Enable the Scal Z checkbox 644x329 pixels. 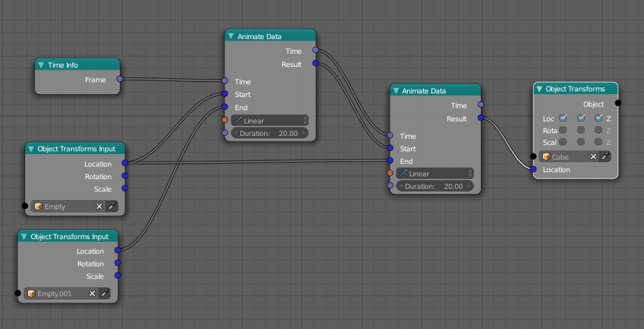click(x=599, y=142)
